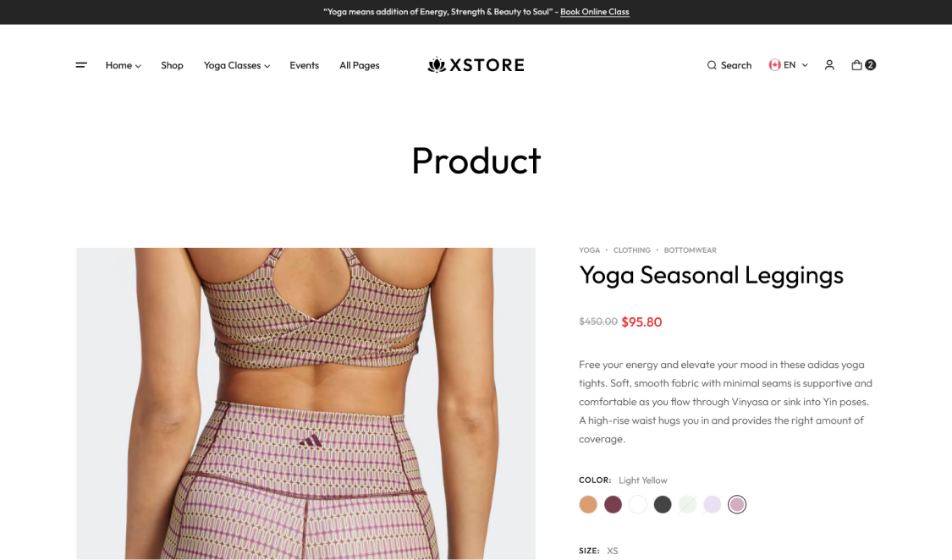The width and height of the screenshot is (952, 560).
Task: Select the burgundy color swatch
Action: 613,504
